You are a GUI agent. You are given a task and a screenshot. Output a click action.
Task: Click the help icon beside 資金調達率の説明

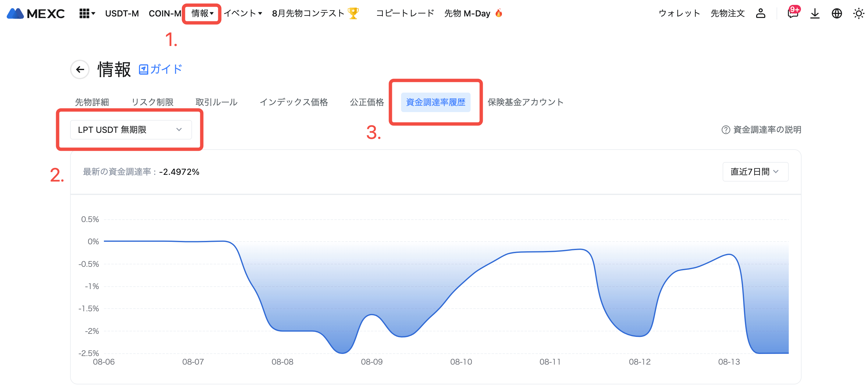point(725,130)
